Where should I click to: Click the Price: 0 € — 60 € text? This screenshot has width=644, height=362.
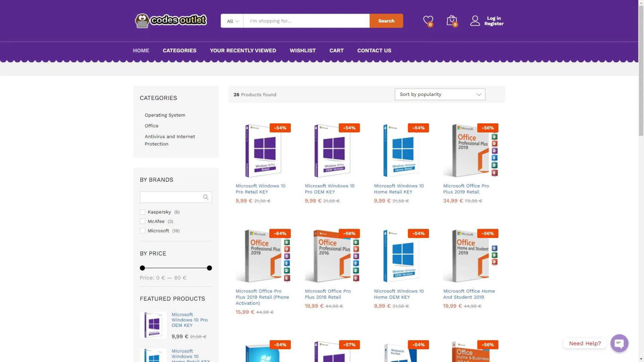(x=163, y=278)
